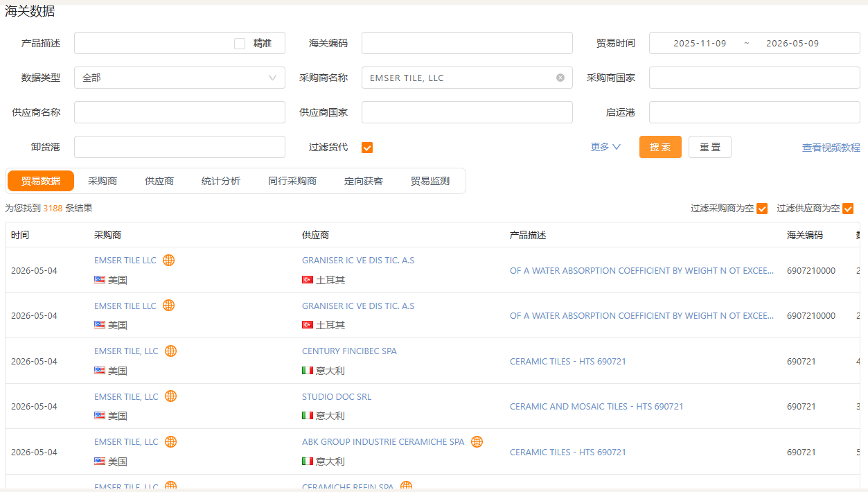Click globe icon in CENTURY FINCIBEC SPA row buyer
Image resolution: width=868 pixels, height=492 pixels.
point(170,351)
